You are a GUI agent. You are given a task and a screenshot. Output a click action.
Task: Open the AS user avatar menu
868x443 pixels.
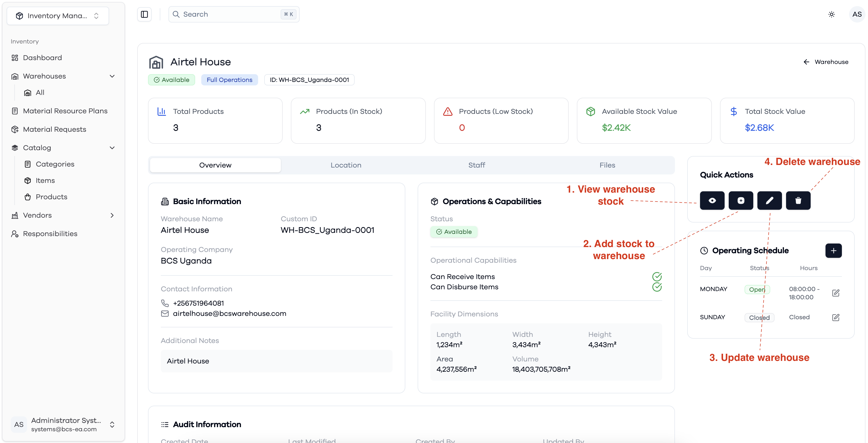[x=857, y=14]
